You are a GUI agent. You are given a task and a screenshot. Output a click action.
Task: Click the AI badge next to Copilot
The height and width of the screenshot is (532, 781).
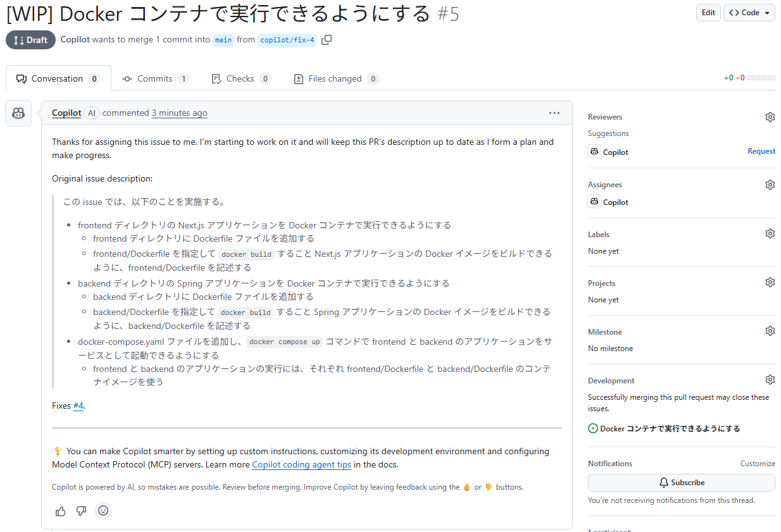(92, 113)
